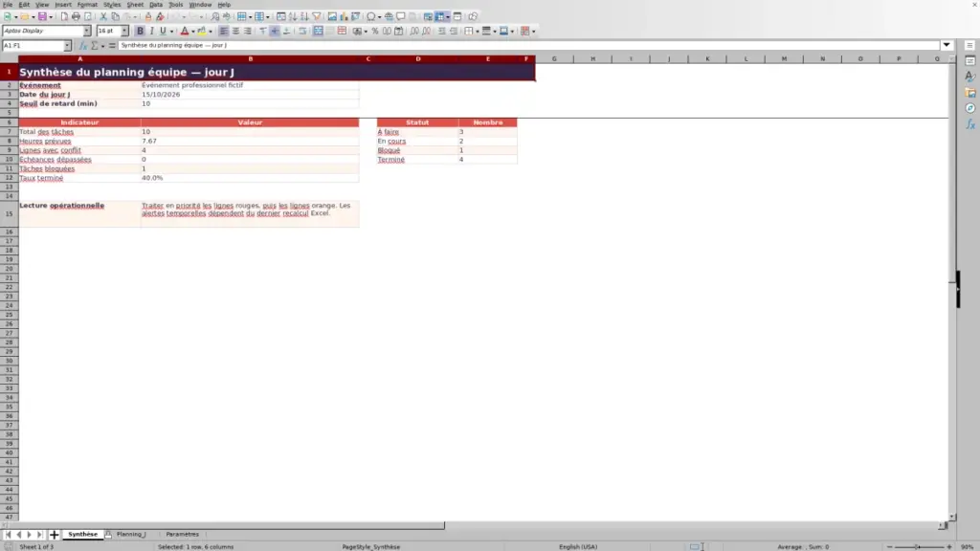Expand the formula bar with its arrow

click(x=947, y=45)
